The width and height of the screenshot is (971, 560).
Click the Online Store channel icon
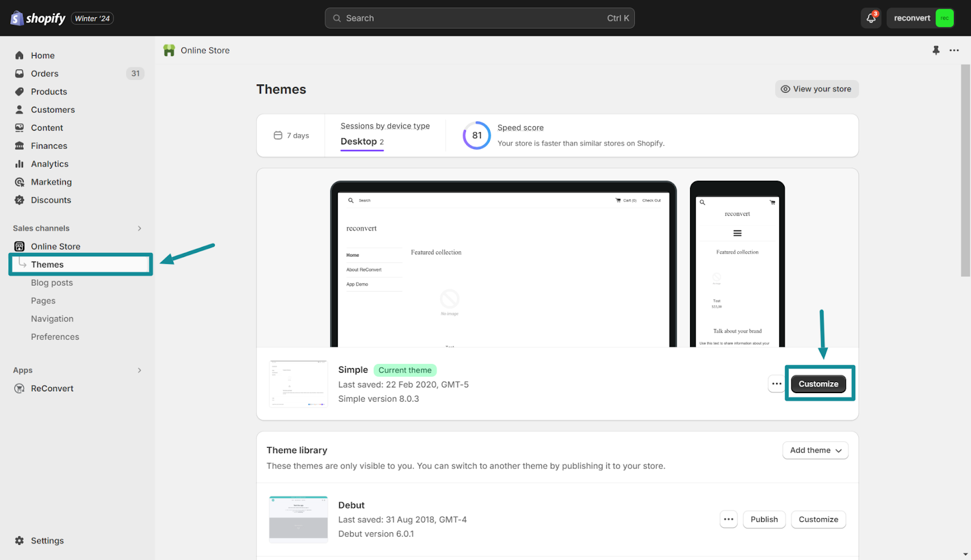(19, 246)
